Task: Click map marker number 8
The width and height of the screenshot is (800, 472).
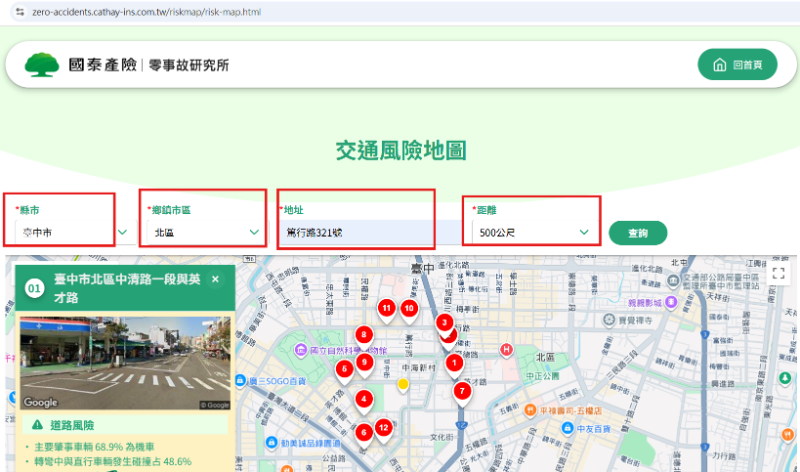Action: coord(364,335)
